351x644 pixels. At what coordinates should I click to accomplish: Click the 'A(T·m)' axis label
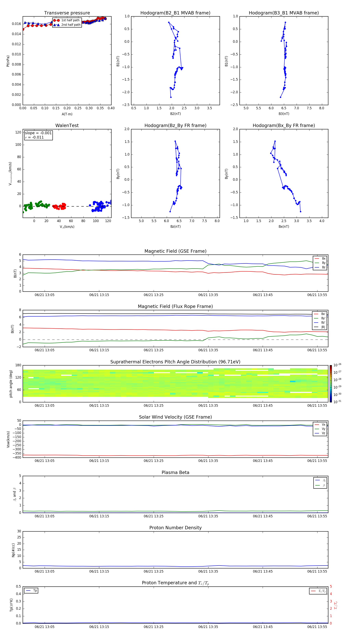tap(67, 114)
